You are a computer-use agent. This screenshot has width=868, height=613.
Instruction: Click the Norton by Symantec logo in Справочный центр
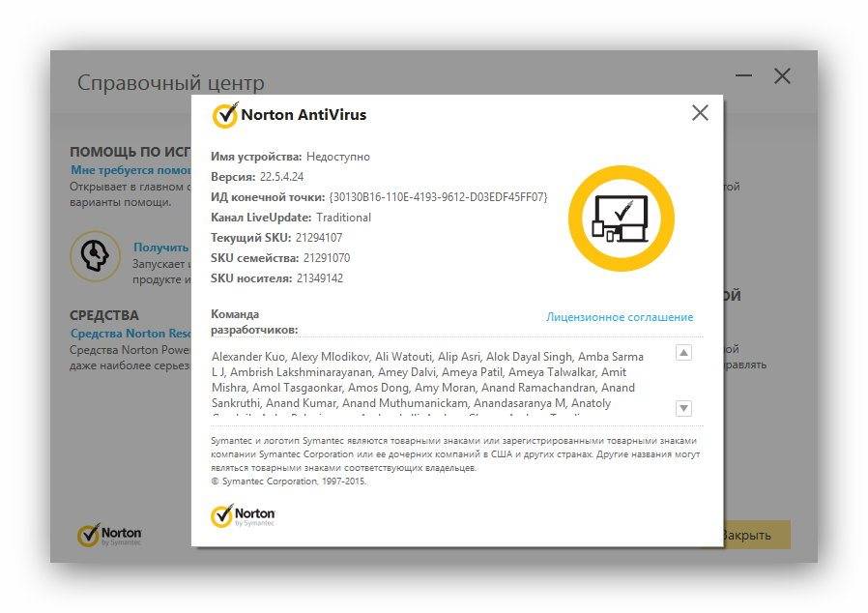[x=109, y=535]
